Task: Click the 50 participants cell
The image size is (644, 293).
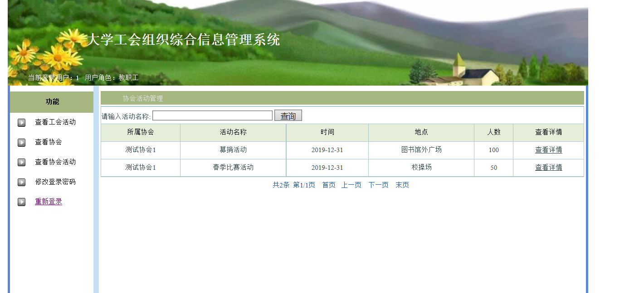Action: point(494,168)
